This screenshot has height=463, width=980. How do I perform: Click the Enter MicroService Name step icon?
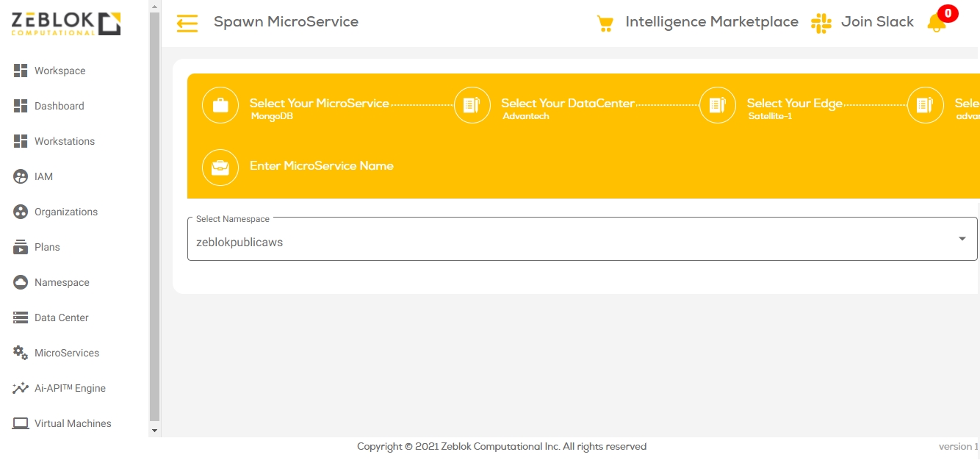[x=220, y=168]
